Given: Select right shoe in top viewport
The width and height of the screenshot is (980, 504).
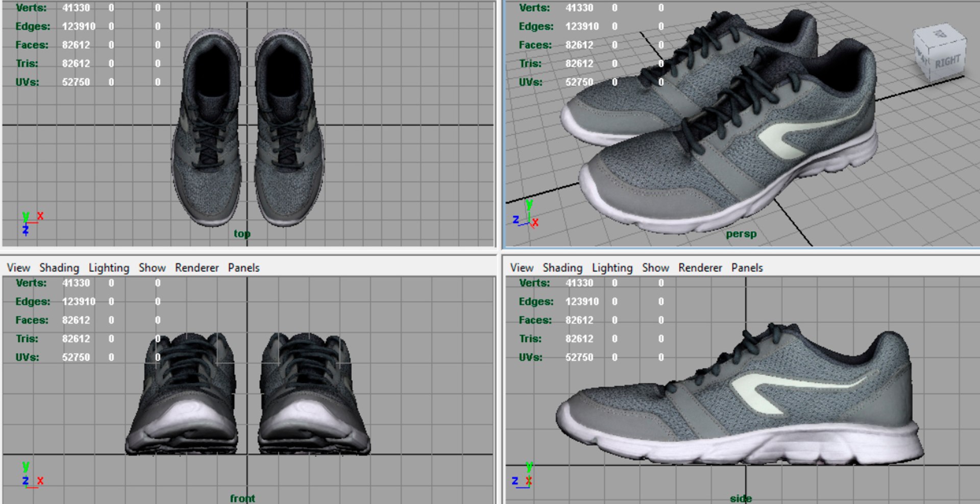Looking at the screenshot, I should 288,128.
